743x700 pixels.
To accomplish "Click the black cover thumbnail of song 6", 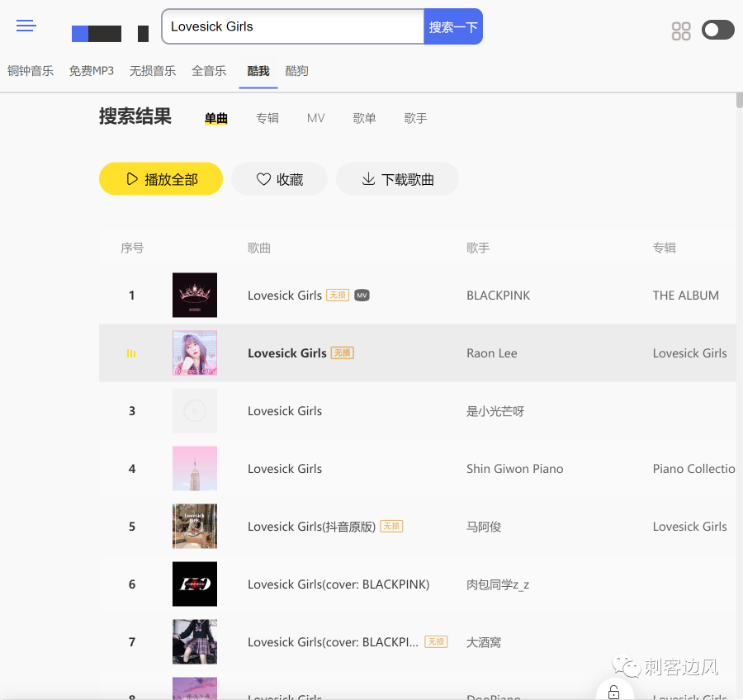I will (x=195, y=584).
